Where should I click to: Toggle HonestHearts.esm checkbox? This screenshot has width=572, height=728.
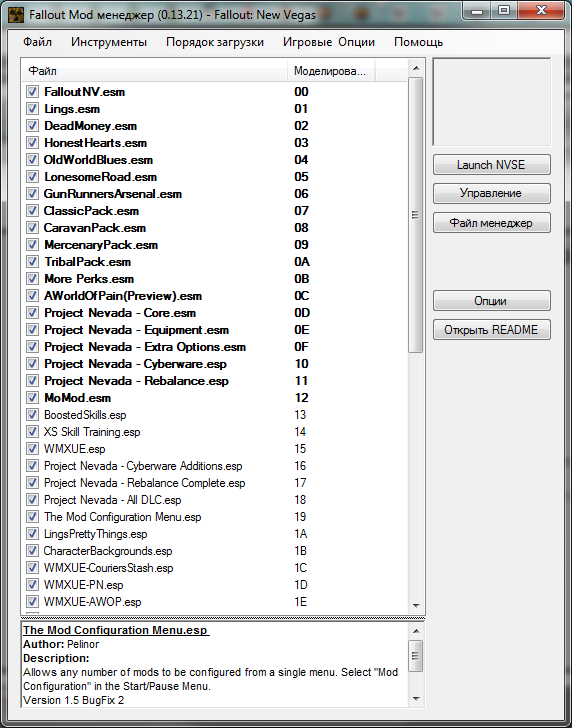click(32, 143)
